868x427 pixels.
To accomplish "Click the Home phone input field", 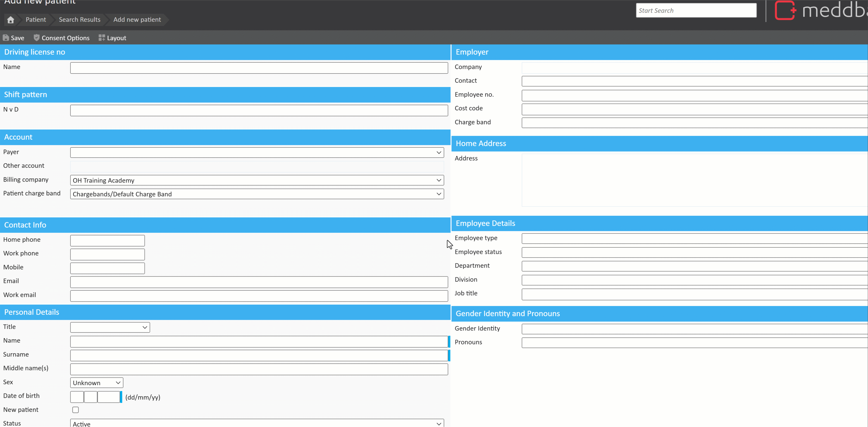I will [x=107, y=240].
